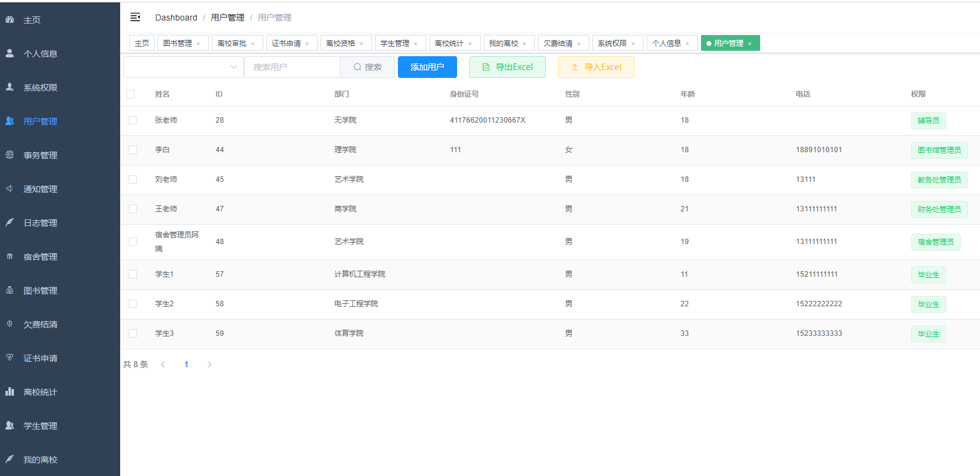Click the 搜索 button
The image size is (980, 476).
pyautogui.click(x=367, y=67)
